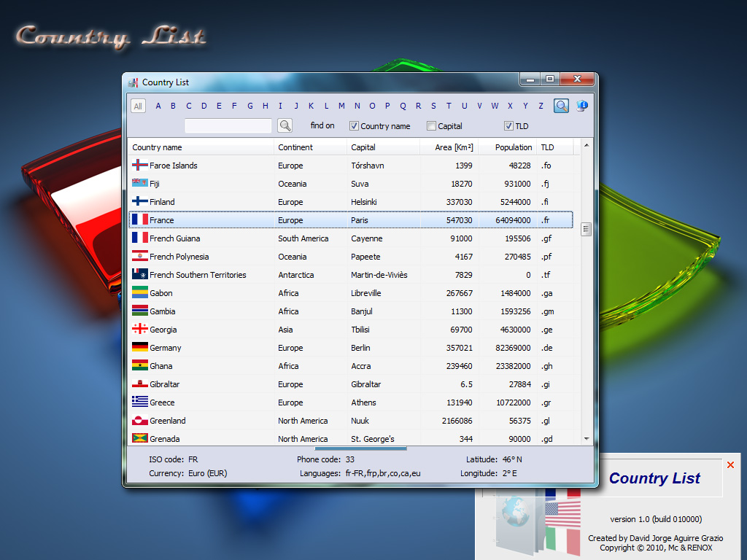Close the splash panel with the red X
This screenshot has height=560, width=747.
tap(730, 465)
